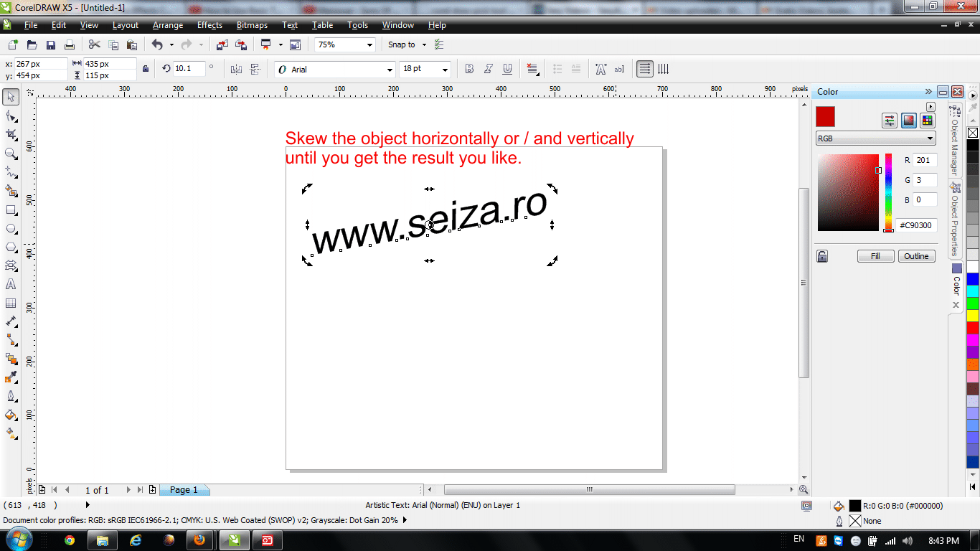The width and height of the screenshot is (980, 551).
Task: Open the zoom level 75% dropdown
Action: (370, 44)
